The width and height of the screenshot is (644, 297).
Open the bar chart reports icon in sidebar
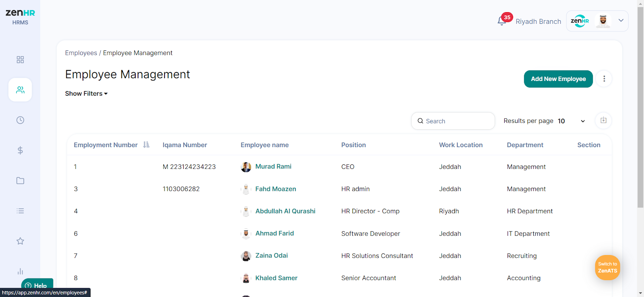point(20,271)
